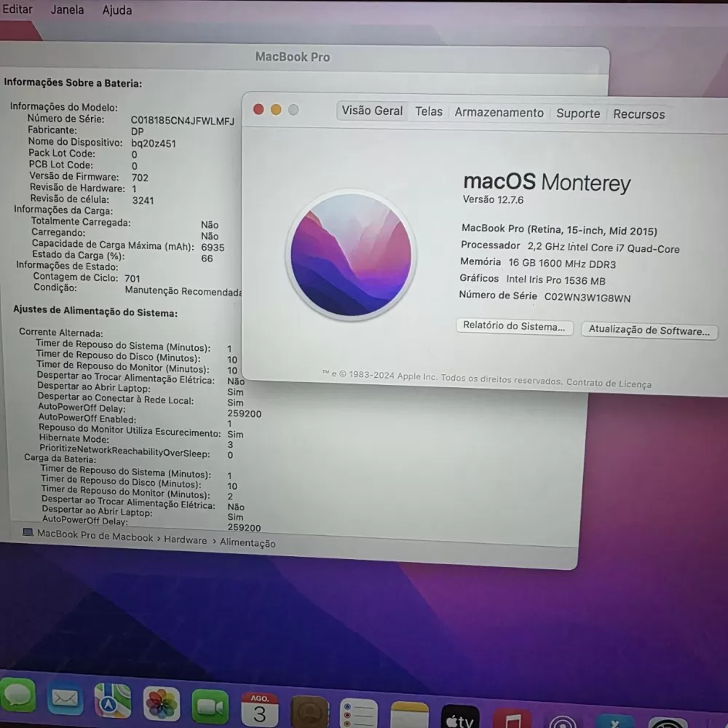This screenshot has height=728, width=728.
Task: Click the 16 GB 1600 MHz DDR3 memory text
Action: coord(562,264)
